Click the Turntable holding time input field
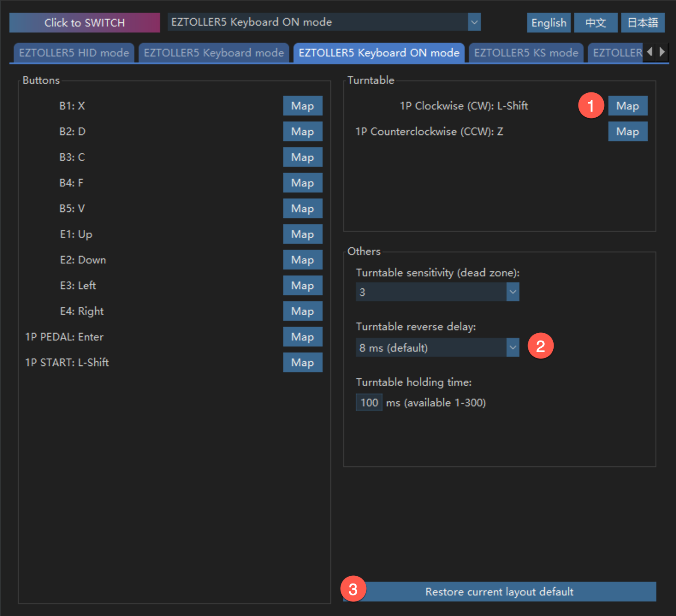This screenshot has width=676, height=616. point(369,403)
